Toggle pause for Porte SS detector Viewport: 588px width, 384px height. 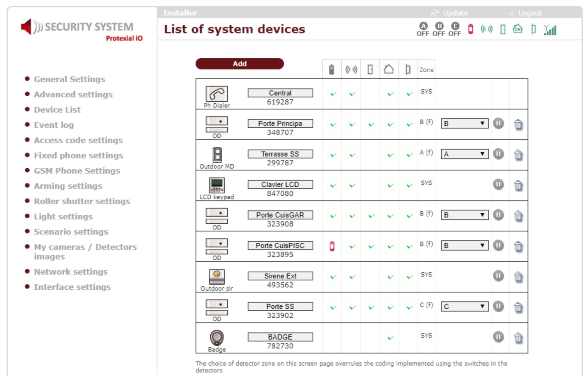pos(498,307)
